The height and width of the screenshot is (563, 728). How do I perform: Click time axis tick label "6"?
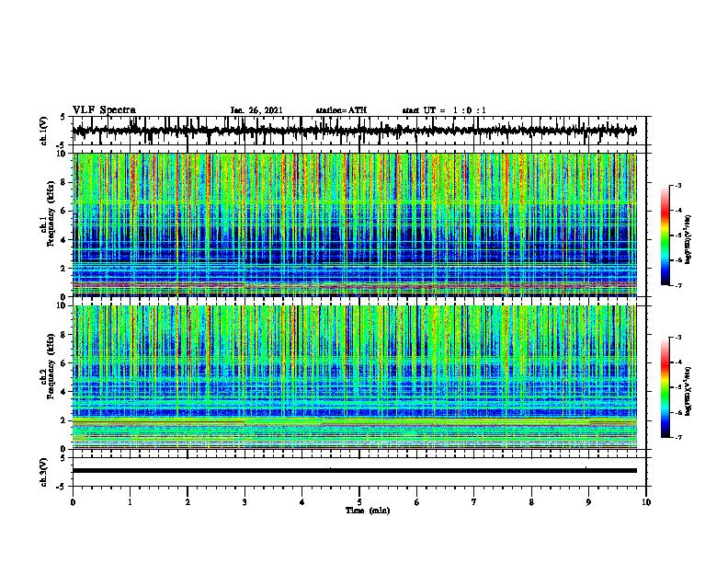click(417, 502)
